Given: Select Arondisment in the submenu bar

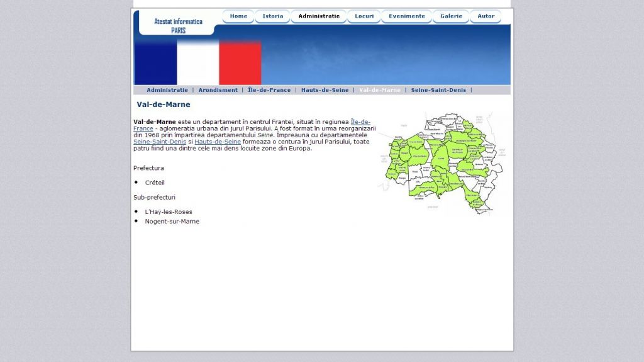Looking at the screenshot, I should [x=218, y=90].
